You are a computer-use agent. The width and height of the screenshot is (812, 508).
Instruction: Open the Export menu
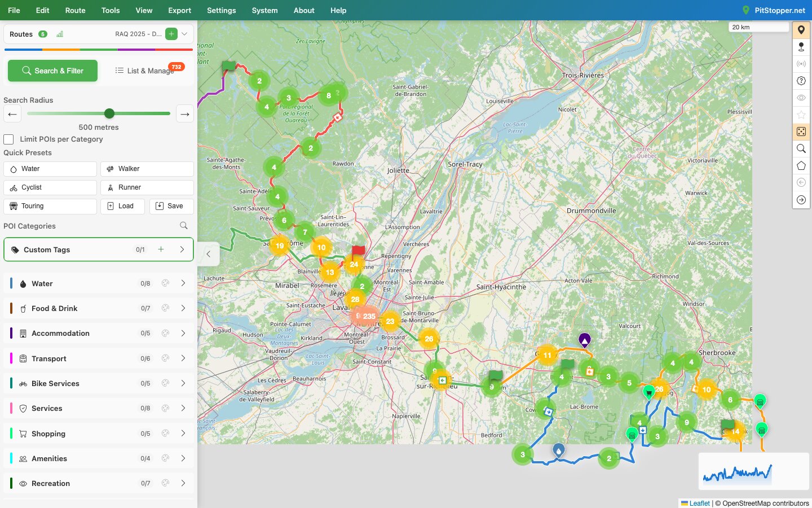click(x=179, y=10)
